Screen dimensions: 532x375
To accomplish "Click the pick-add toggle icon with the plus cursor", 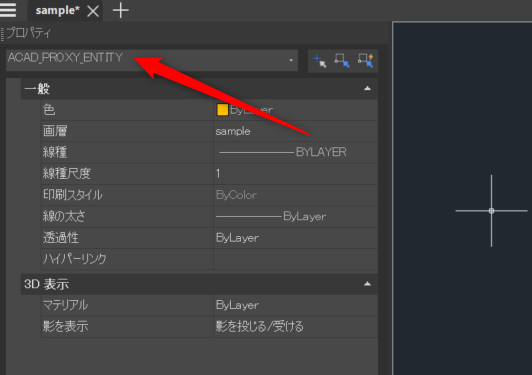I will 319,61.
